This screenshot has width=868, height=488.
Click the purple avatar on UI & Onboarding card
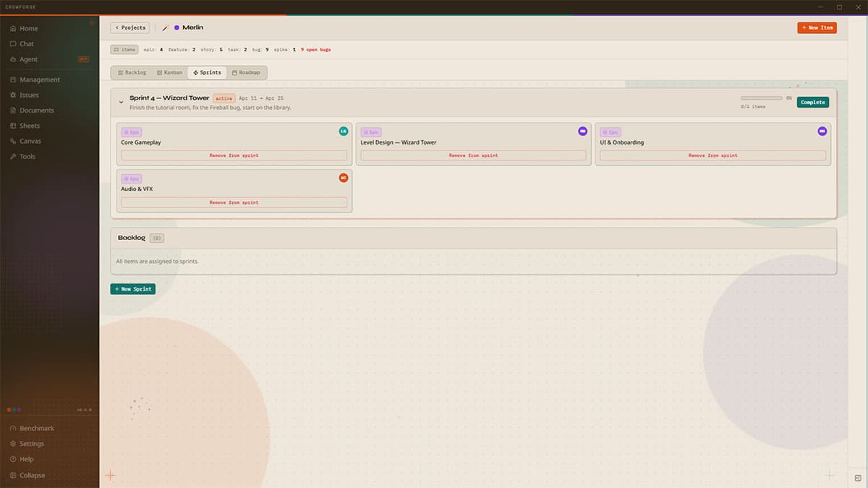822,131
